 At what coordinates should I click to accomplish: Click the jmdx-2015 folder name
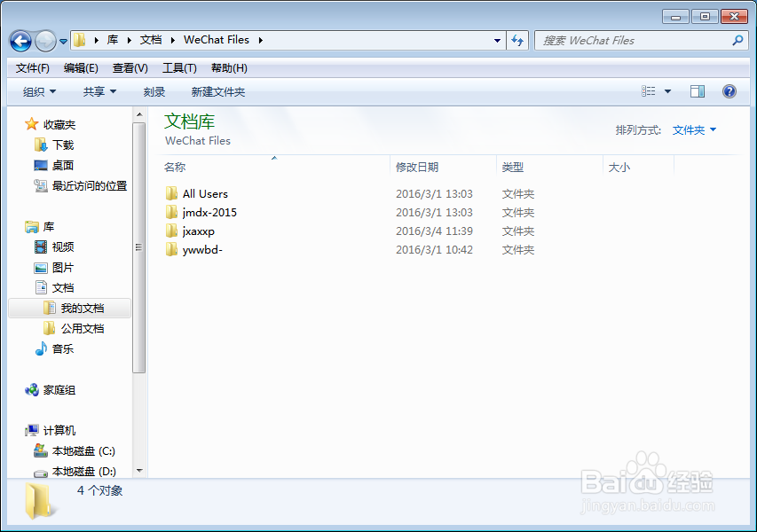pos(209,212)
